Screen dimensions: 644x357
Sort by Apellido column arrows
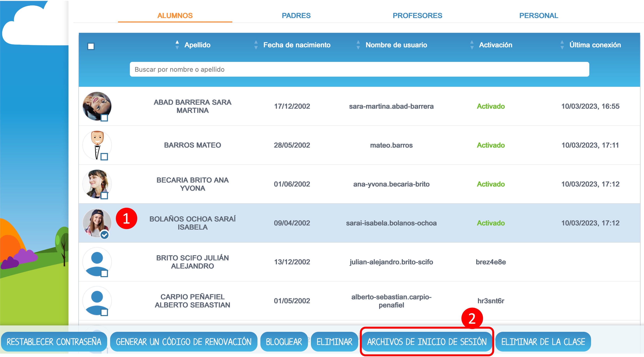(177, 45)
